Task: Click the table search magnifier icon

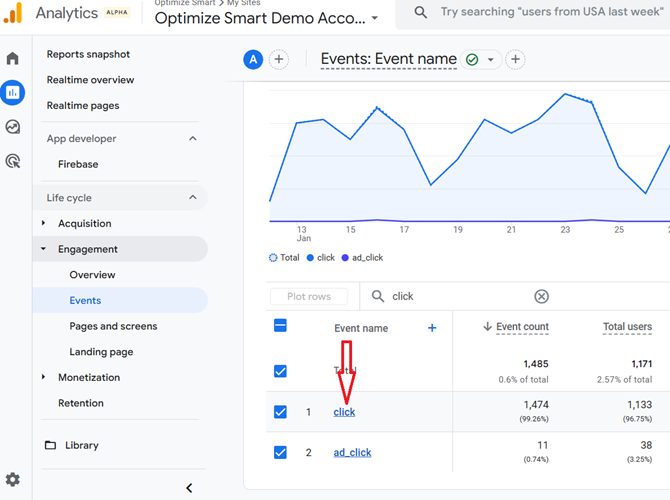Action: click(x=378, y=296)
